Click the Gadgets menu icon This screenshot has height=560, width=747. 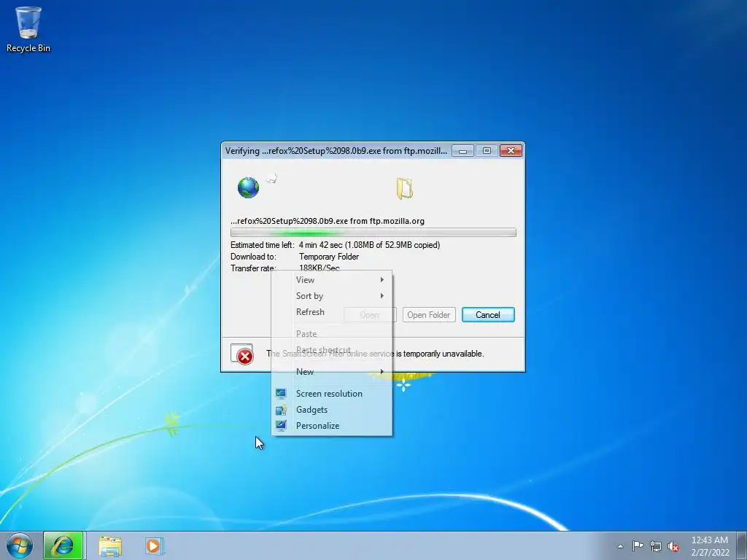point(281,410)
